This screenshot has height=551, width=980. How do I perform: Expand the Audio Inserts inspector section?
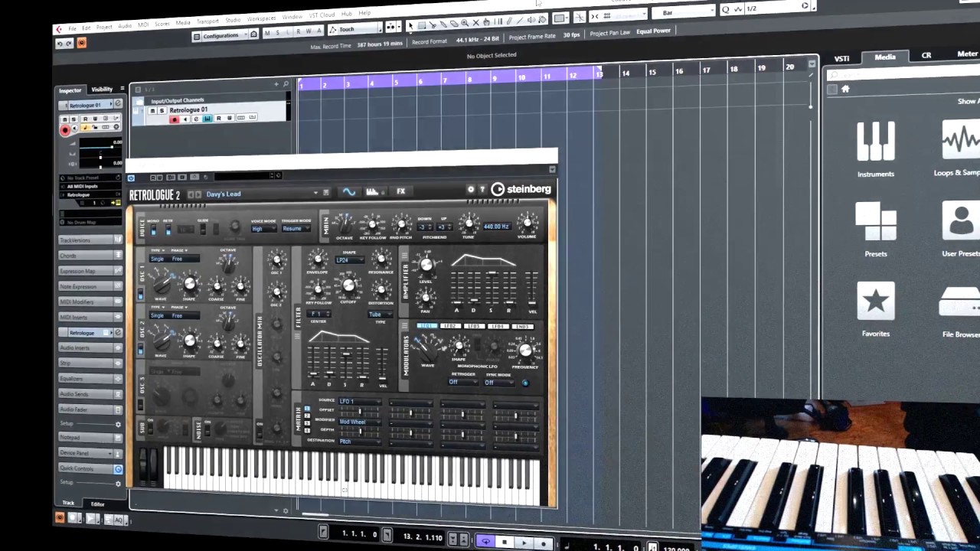(90, 347)
